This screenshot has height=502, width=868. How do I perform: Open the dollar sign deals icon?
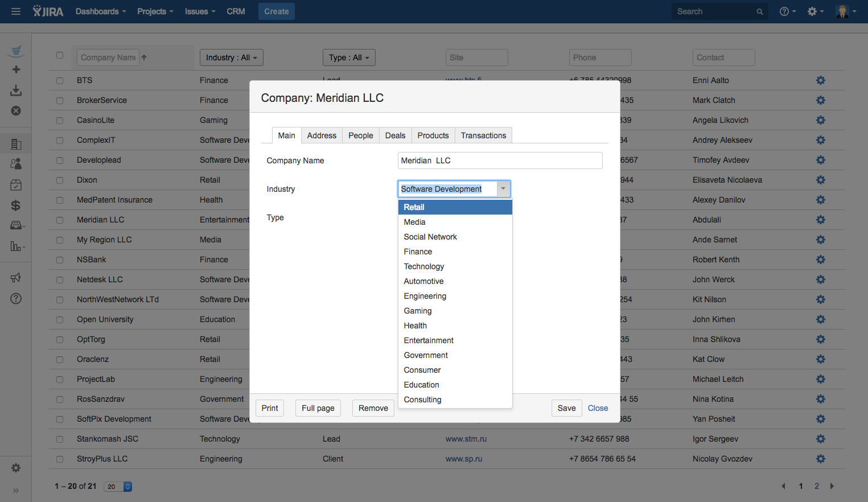coord(16,205)
